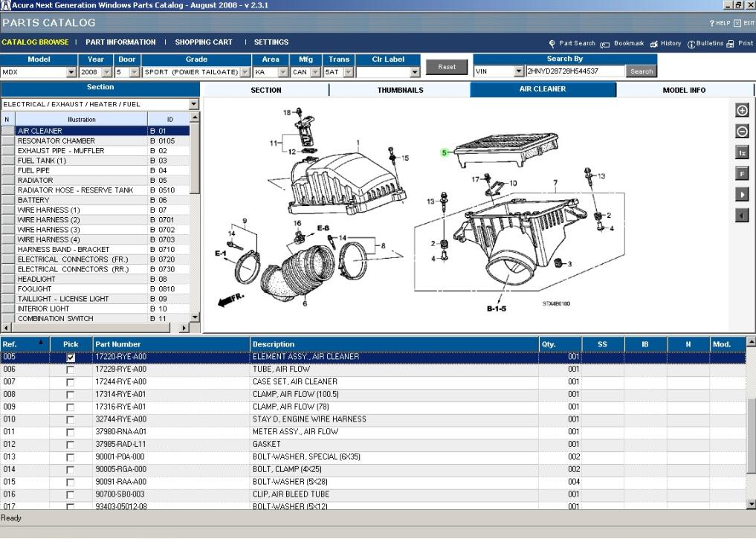This screenshot has width=756, height=539.
Task: Open the Grade dropdown SPORT (POWER TAILGATE)
Action: (x=245, y=72)
